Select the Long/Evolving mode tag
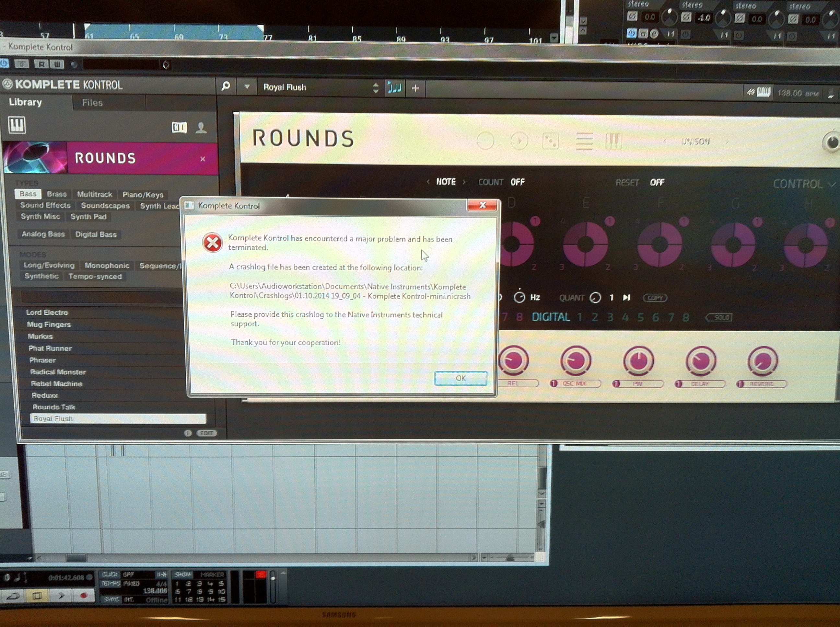 click(x=49, y=265)
